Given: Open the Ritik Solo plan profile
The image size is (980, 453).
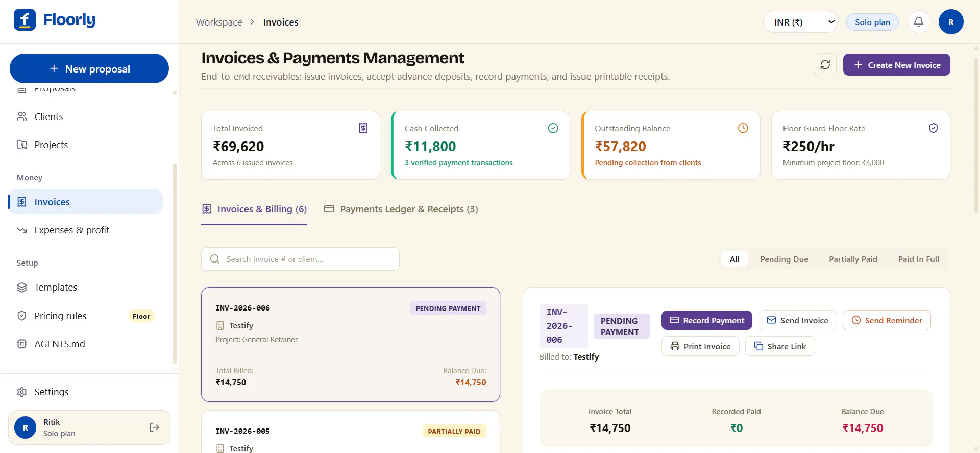Looking at the screenshot, I should tap(89, 427).
